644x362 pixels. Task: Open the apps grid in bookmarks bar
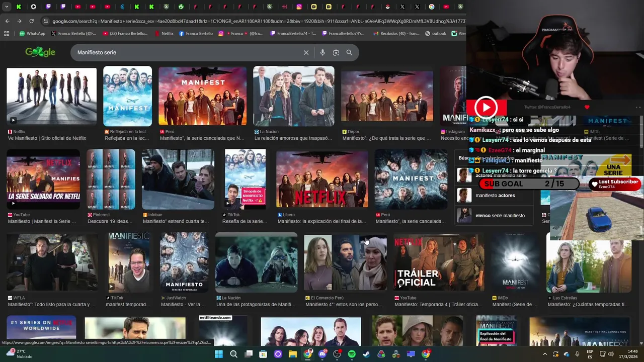(x=7, y=34)
